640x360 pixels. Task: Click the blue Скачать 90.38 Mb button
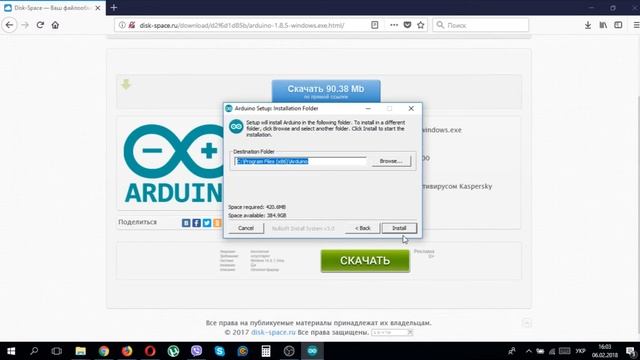point(326,91)
